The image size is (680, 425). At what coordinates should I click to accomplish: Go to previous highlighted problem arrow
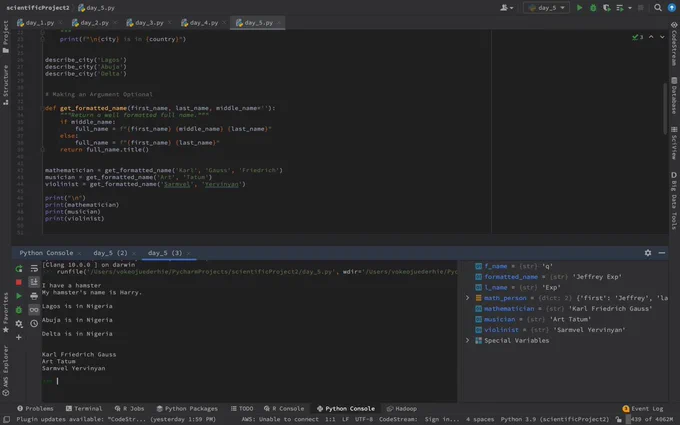[651, 37]
